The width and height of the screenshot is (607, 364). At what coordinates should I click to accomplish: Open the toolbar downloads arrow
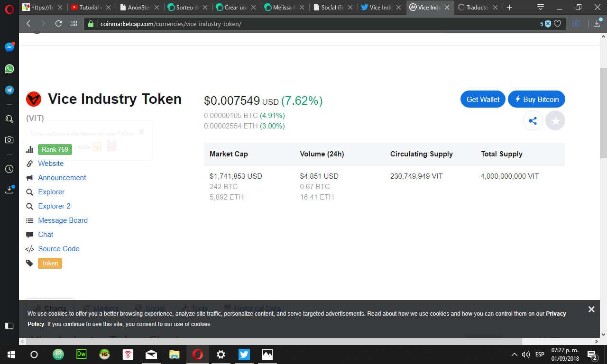point(597,24)
